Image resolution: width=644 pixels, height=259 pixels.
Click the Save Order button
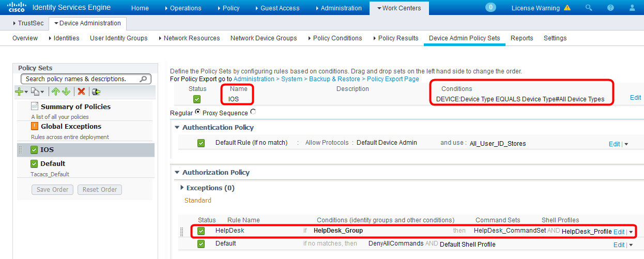click(x=53, y=190)
